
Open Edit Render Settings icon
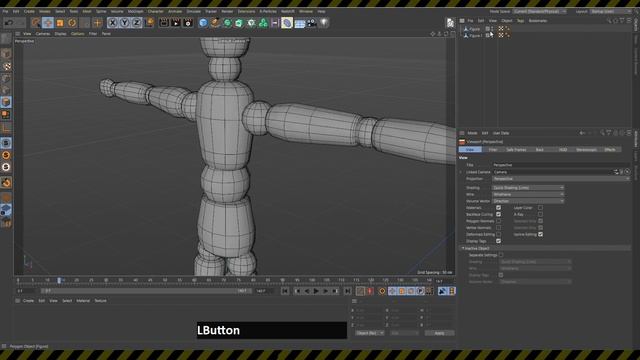[188, 23]
